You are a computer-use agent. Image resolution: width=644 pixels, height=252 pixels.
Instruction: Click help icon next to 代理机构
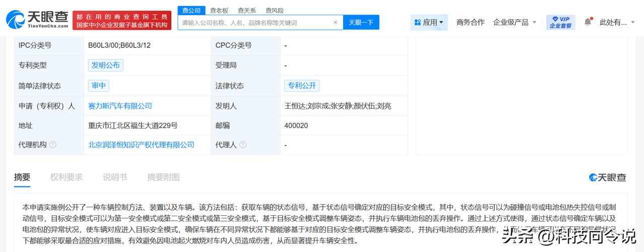coord(53,145)
